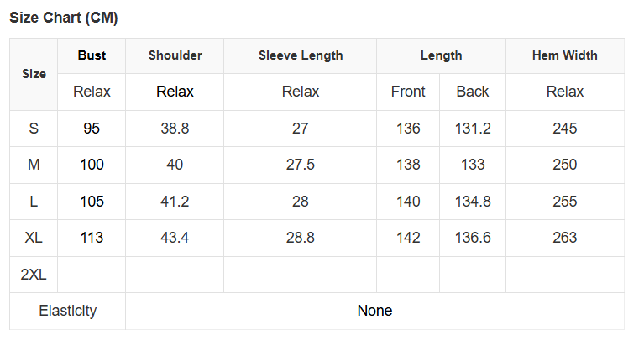
Task: Select the Elasticity row label
Action: coord(67,311)
